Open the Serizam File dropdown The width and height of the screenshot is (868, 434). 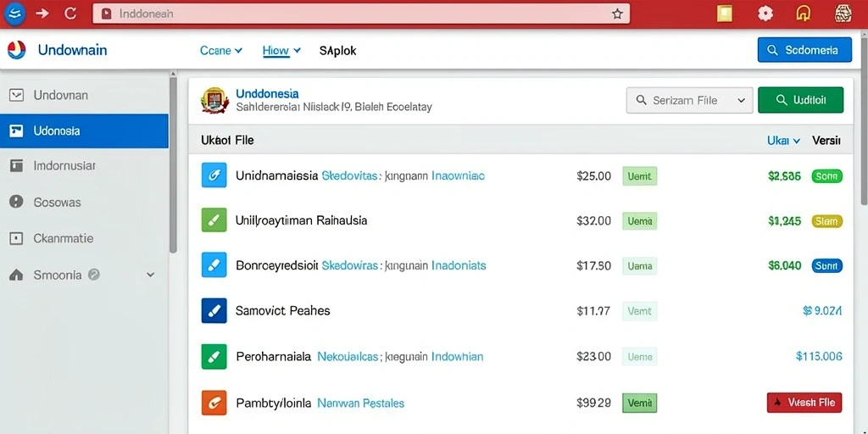tap(689, 100)
